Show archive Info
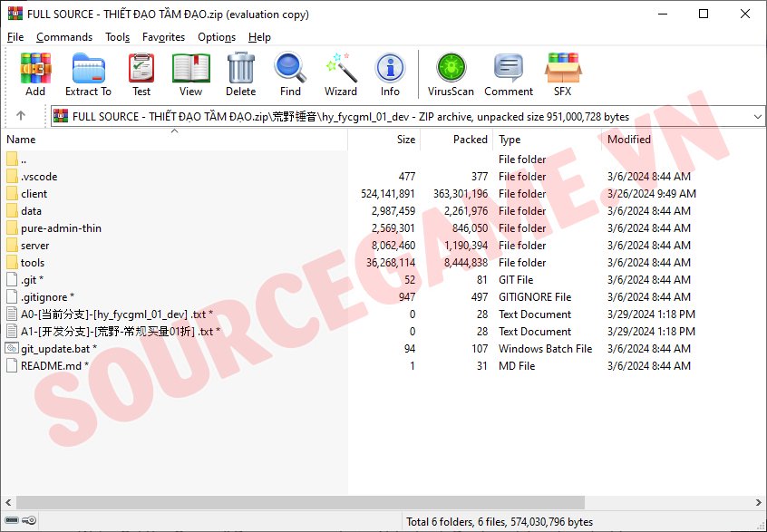The height and width of the screenshot is (532, 767). pos(390,73)
